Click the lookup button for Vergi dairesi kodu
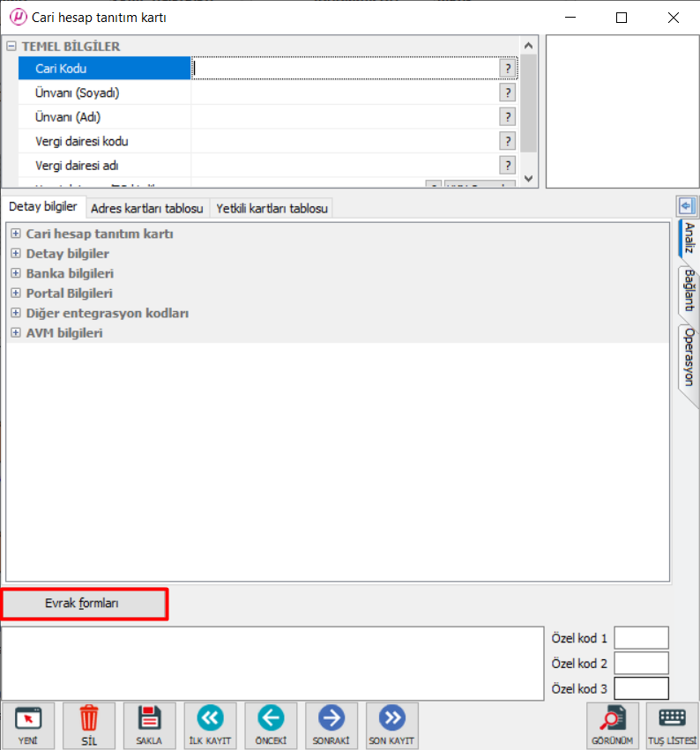 (508, 141)
